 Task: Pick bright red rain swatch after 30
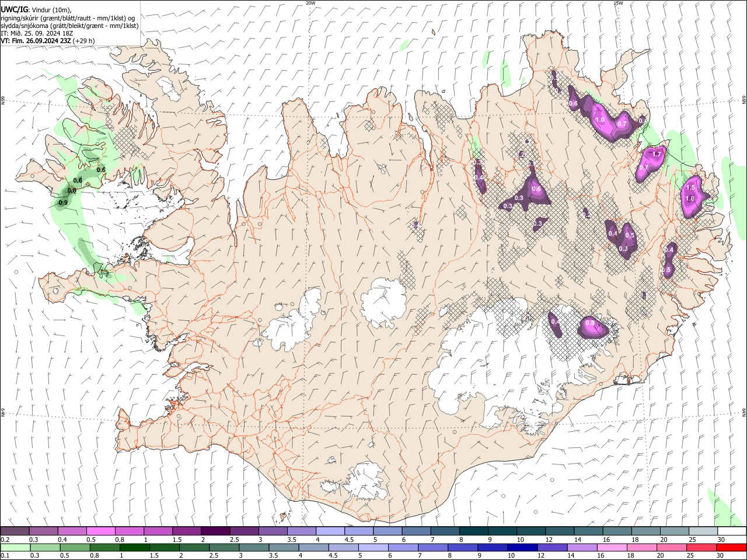tap(731, 548)
